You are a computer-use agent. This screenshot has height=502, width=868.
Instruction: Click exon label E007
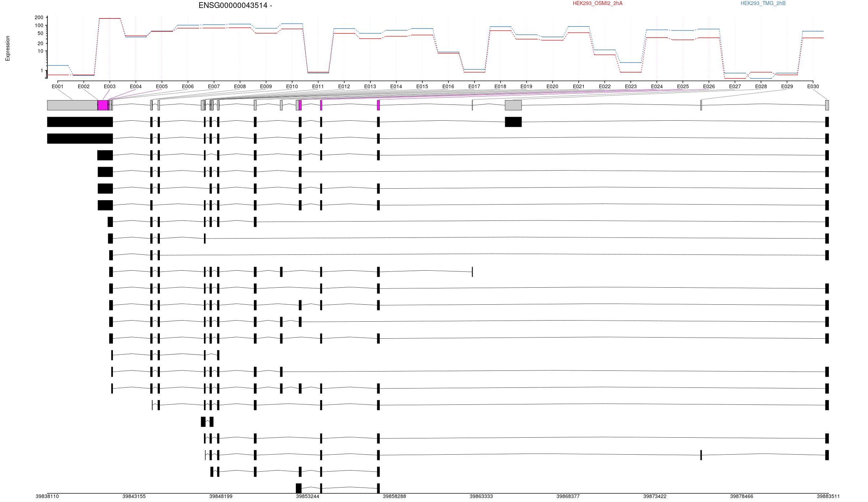pyautogui.click(x=214, y=87)
